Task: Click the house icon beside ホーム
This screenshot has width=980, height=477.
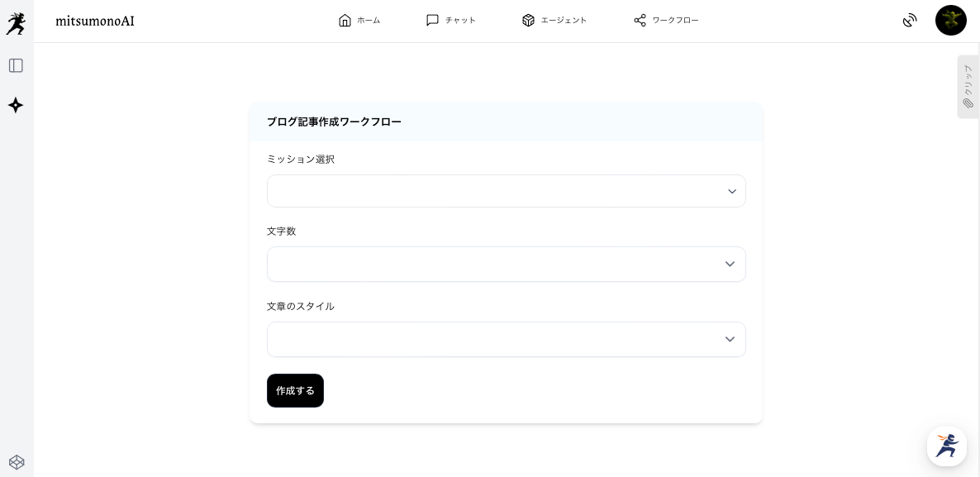Action: (x=345, y=21)
